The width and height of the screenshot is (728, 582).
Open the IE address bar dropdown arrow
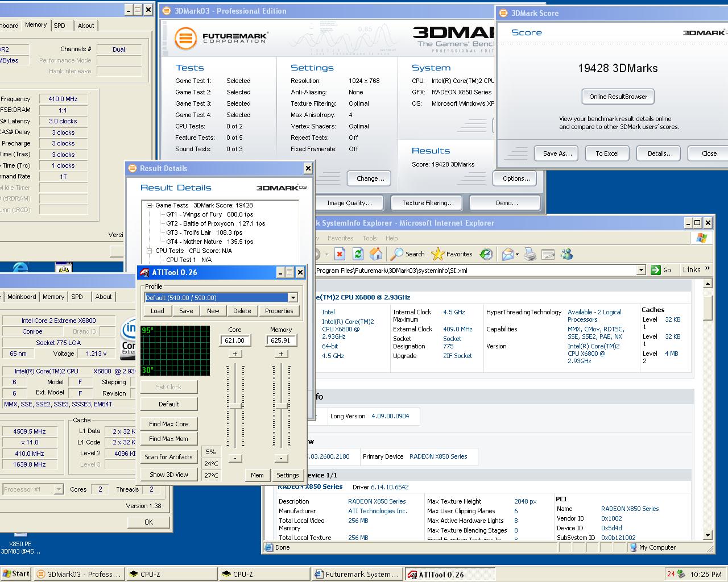[641, 270]
